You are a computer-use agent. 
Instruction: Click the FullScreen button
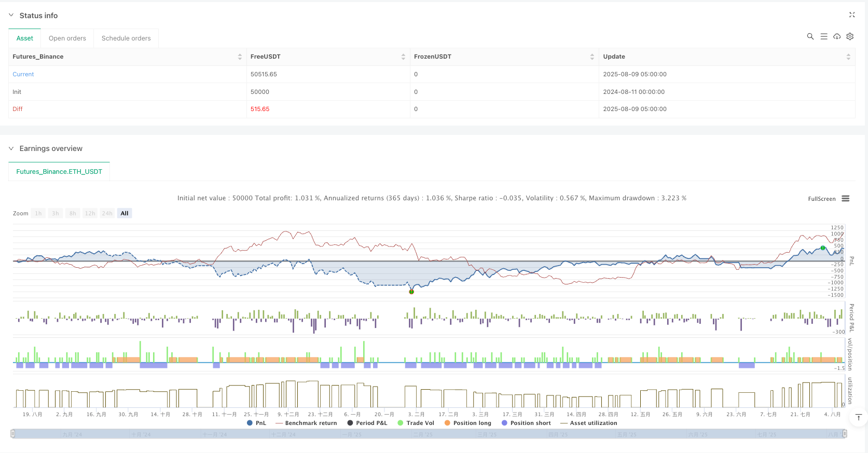[x=822, y=199]
